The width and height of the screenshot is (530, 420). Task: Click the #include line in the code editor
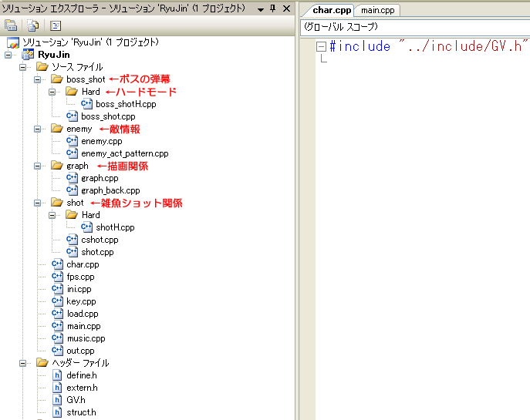coord(429,46)
